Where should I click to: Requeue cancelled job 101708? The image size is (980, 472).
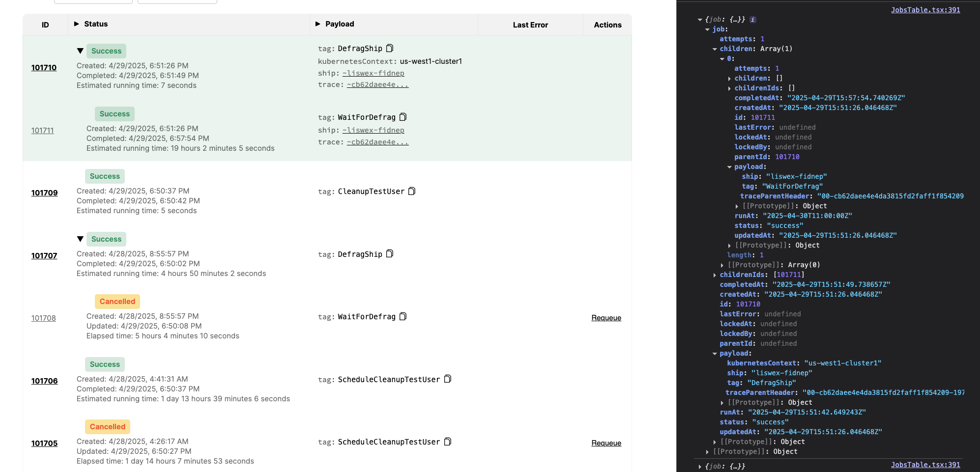(606, 318)
